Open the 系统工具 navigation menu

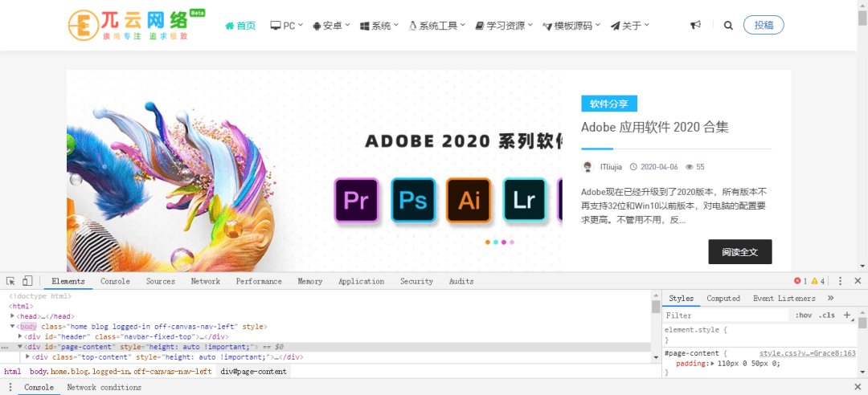[436, 26]
